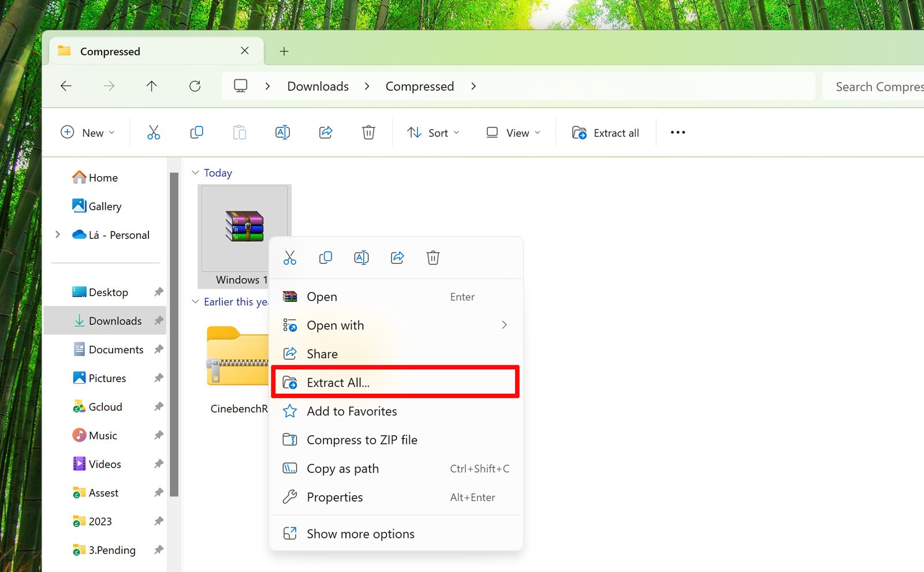924x572 pixels.
Task: Open the View dropdown
Action: pos(512,132)
